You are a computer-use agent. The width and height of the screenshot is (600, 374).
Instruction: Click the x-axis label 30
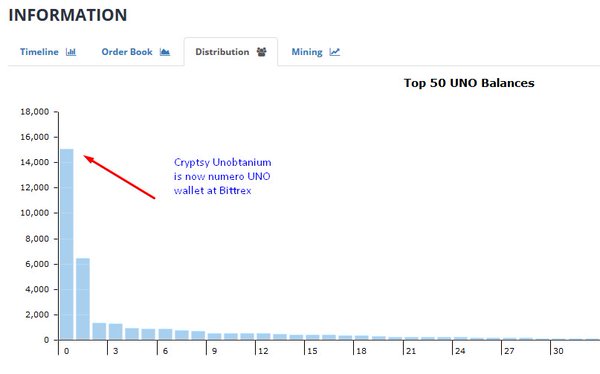(558, 351)
